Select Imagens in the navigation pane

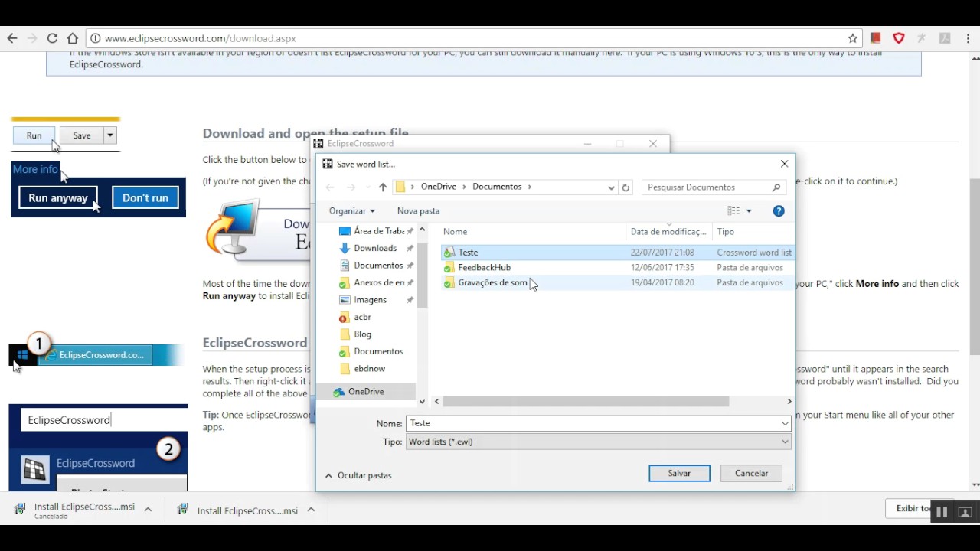364,300
